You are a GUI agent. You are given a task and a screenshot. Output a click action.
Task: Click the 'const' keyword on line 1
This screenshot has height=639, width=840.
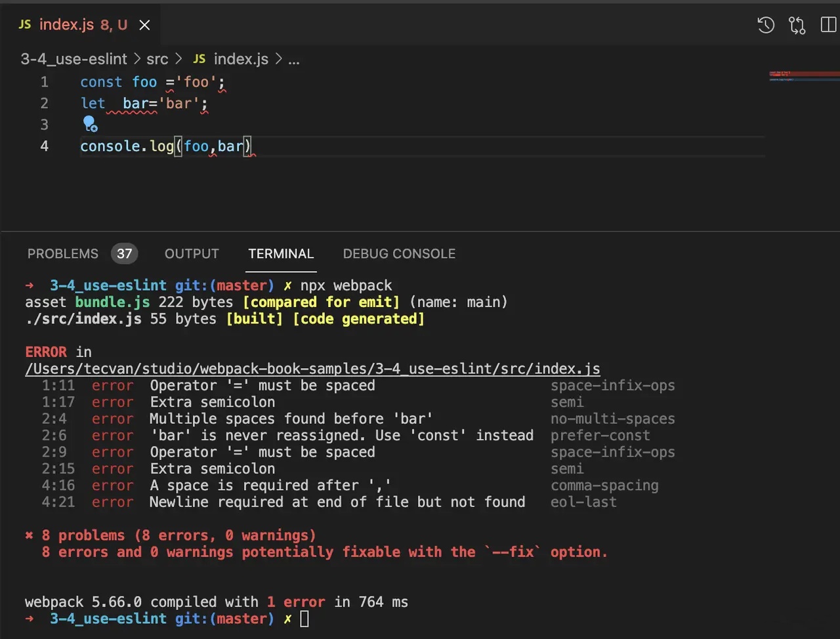coord(101,82)
